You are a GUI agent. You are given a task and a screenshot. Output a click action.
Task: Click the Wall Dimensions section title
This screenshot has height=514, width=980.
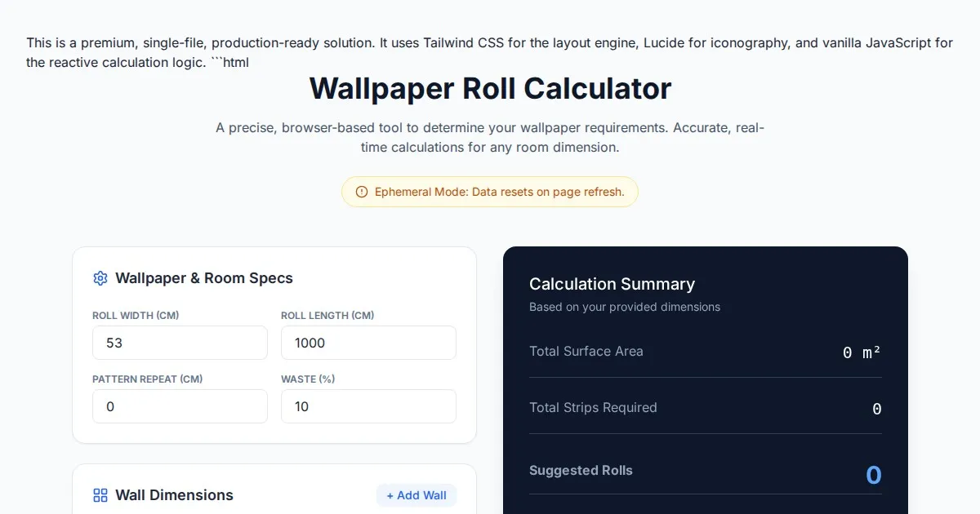tap(174, 495)
